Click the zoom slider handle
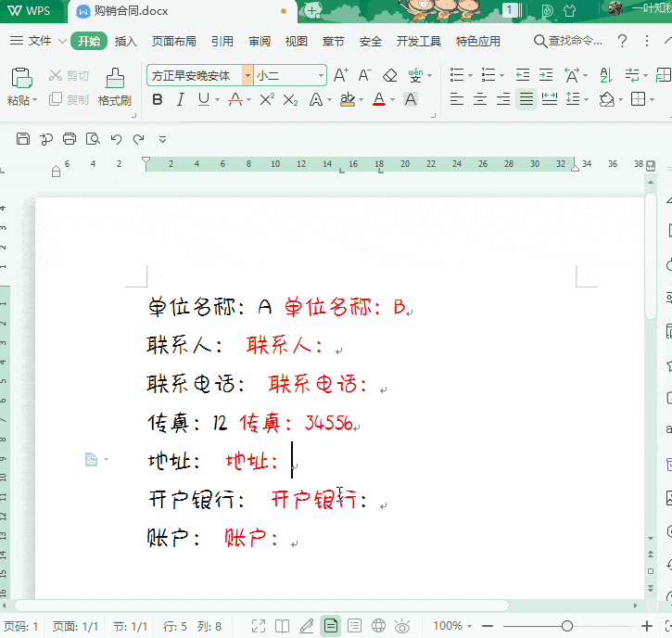Viewport: 672px width, 638px height. click(x=567, y=626)
